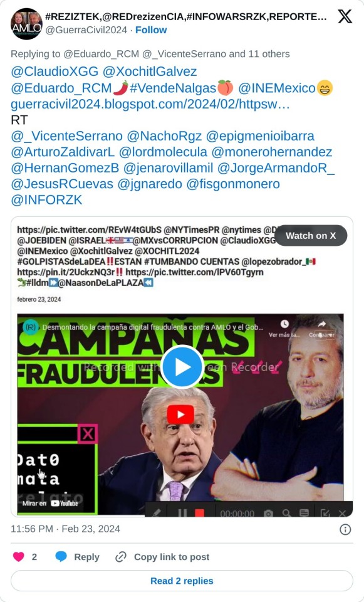
Task: Open the guerracivil2024.blogspot.com link
Action: (x=150, y=104)
